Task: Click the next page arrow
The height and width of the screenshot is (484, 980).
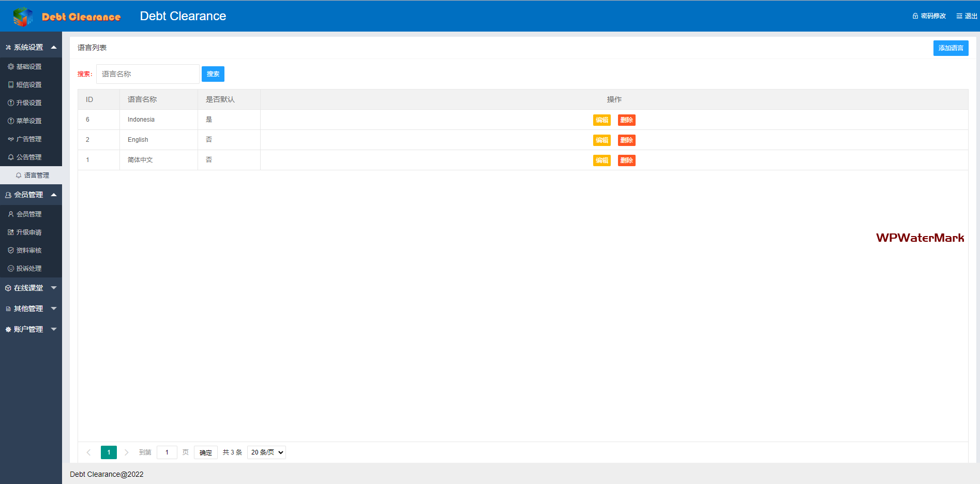Action: point(127,452)
